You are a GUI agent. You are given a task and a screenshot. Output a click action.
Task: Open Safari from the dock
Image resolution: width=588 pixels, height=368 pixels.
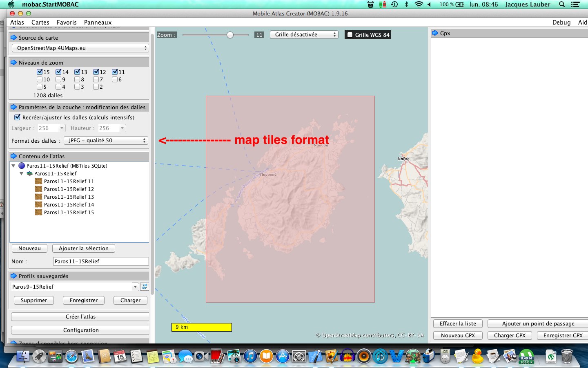click(71, 357)
